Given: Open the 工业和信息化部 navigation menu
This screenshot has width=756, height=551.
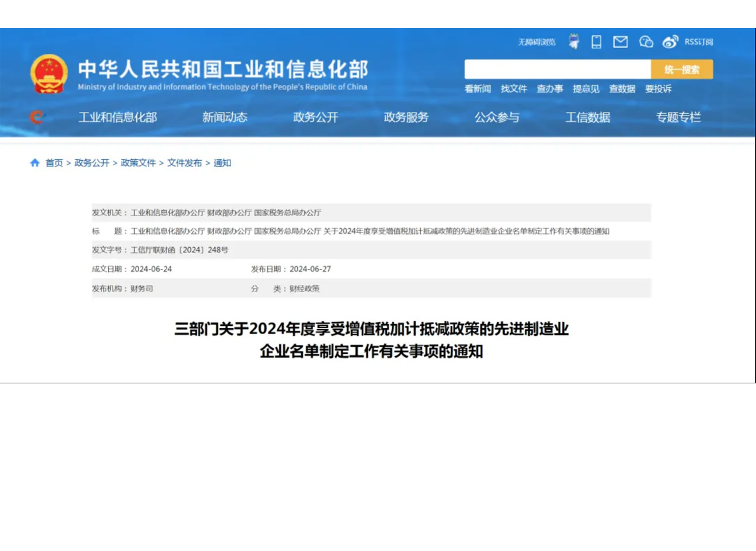Looking at the screenshot, I should pyautogui.click(x=117, y=117).
